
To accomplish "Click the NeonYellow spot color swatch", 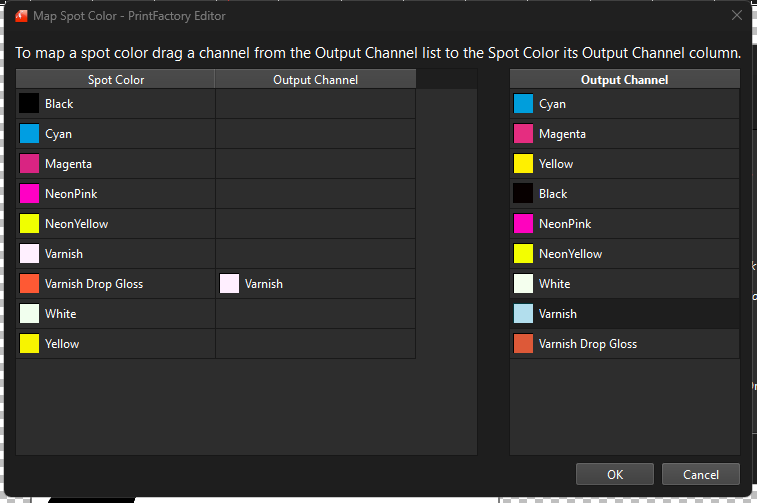I will click(x=29, y=224).
